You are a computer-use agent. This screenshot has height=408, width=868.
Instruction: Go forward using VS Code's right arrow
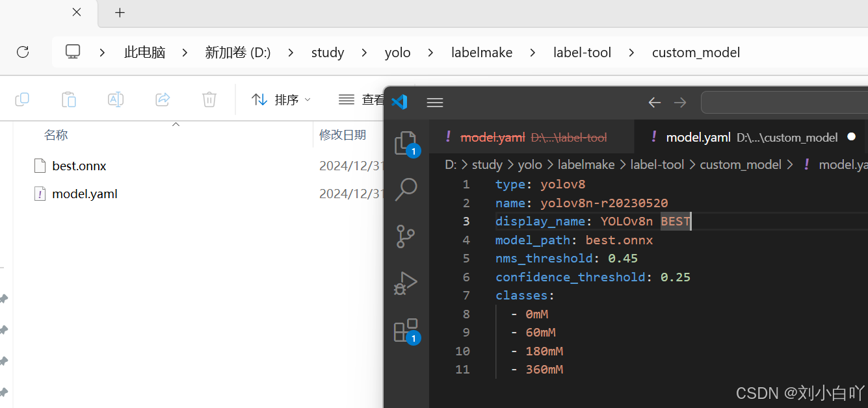click(680, 103)
